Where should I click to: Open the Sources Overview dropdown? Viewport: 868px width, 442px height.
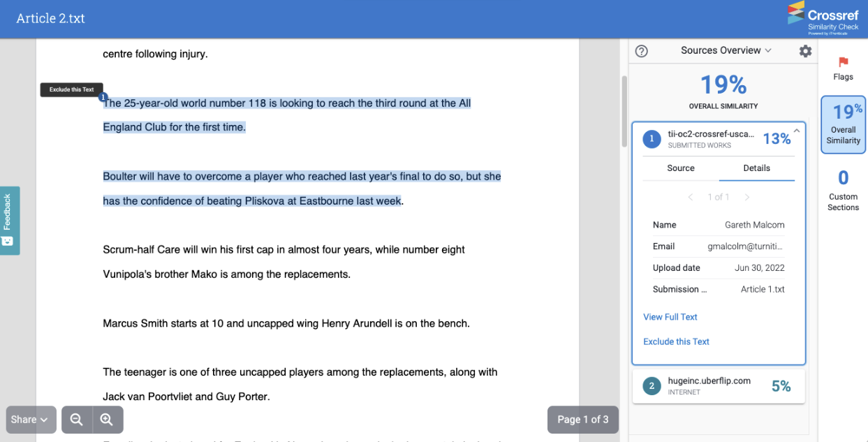(726, 50)
